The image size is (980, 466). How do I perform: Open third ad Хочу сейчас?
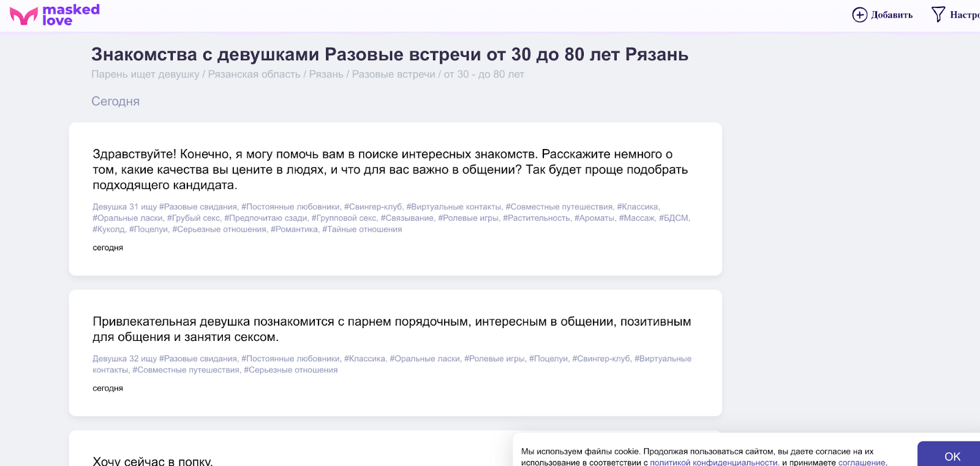tap(153, 461)
